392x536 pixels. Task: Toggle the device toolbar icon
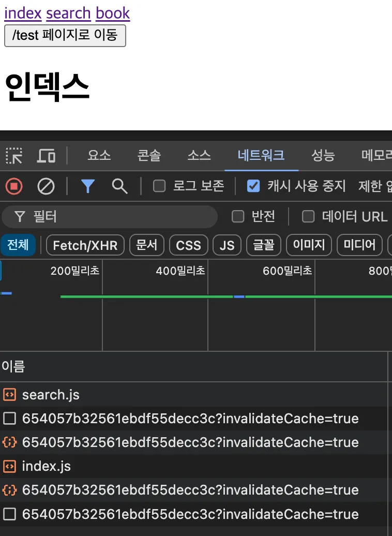point(47,155)
